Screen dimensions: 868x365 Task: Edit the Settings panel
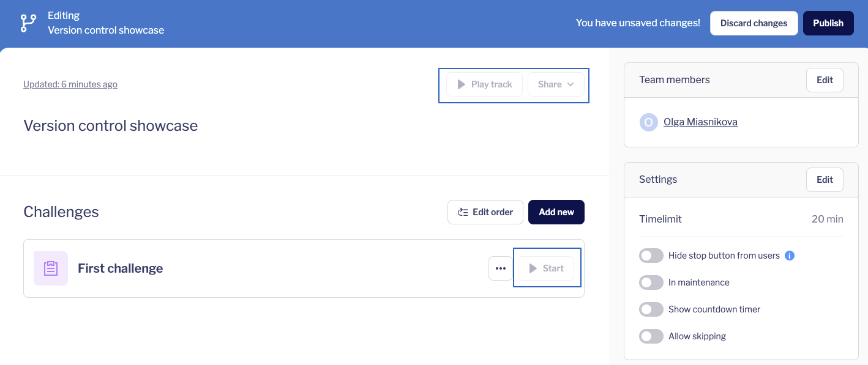tap(825, 180)
